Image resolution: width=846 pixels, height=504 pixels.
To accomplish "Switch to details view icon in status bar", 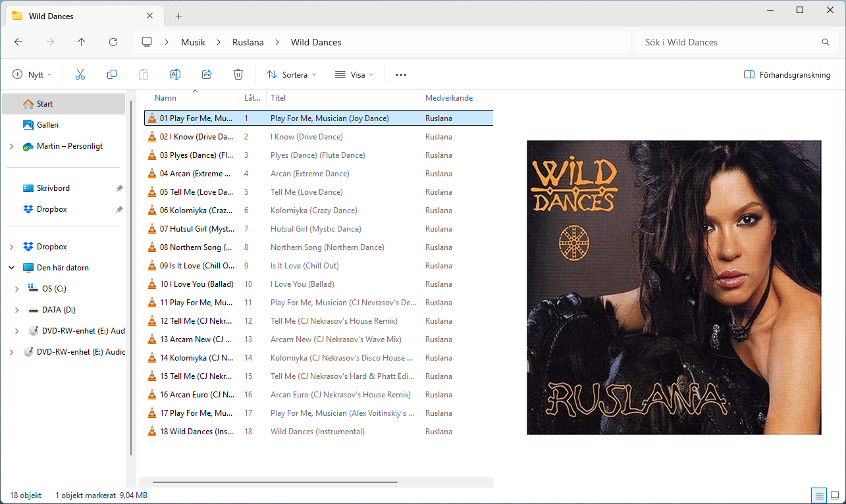I will coord(819,495).
